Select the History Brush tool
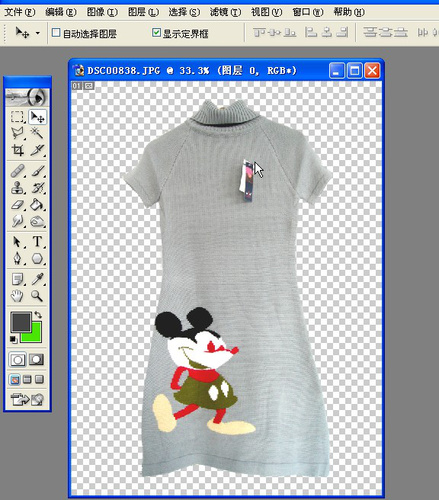Screen dimensions: 439x500 [37, 188]
